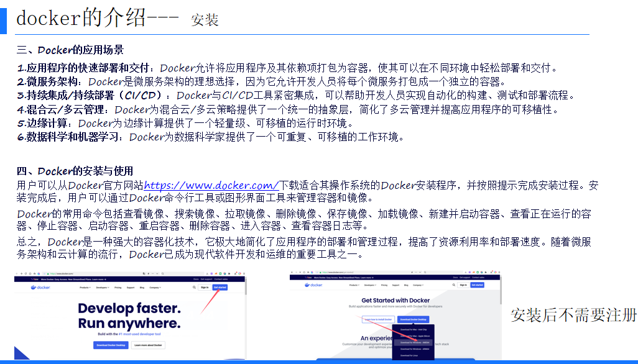Open Support nav item in Get Started screenshot

[x=396, y=285]
